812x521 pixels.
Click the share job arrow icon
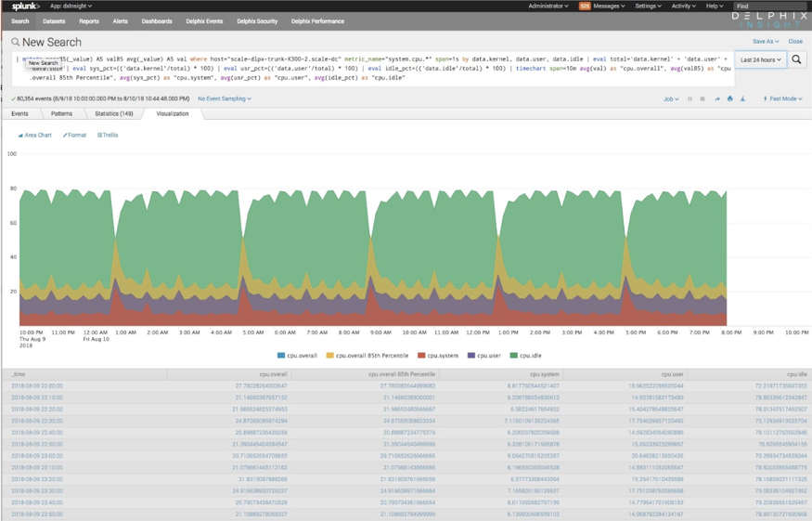716,99
